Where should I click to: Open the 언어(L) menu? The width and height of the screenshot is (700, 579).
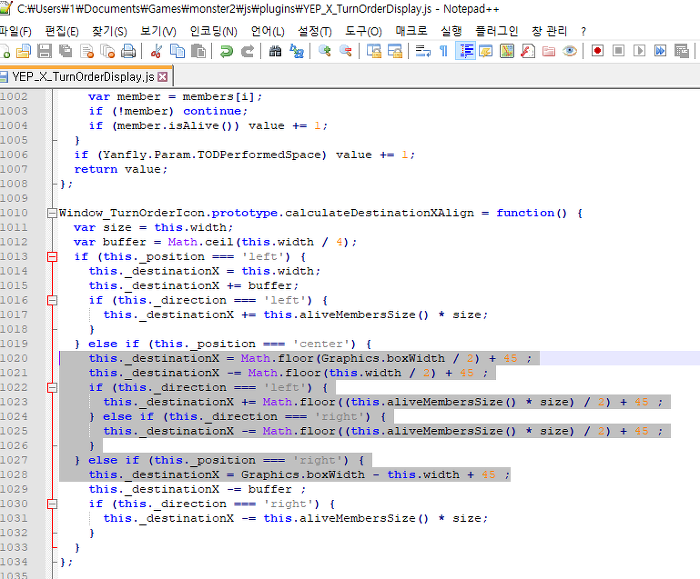pos(267,31)
